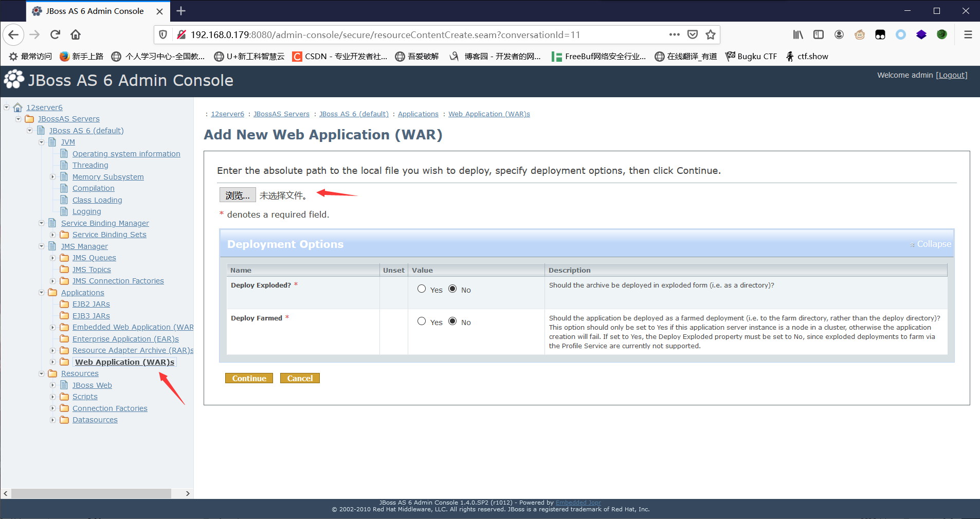Open Operating system information tree item
This screenshot has width=980, height=519.
point(126,154)
